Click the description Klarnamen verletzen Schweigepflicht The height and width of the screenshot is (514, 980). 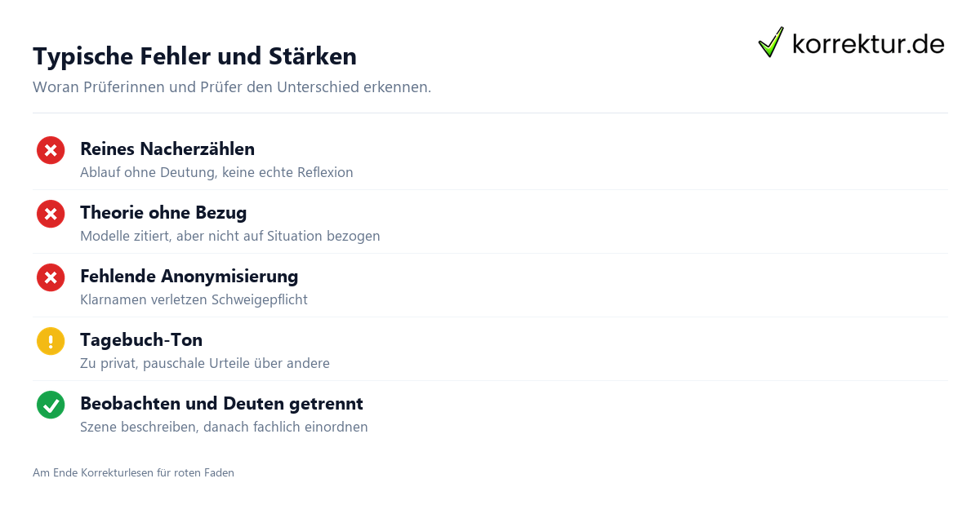194,299
